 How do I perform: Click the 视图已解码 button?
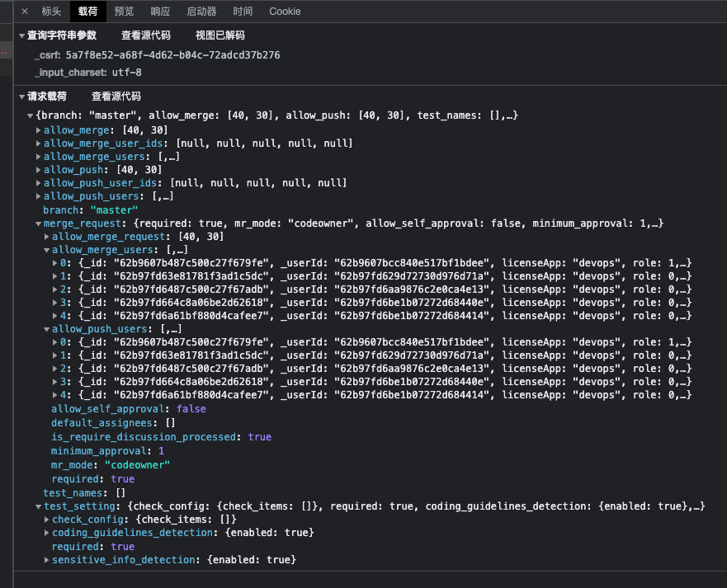(220, 35)
